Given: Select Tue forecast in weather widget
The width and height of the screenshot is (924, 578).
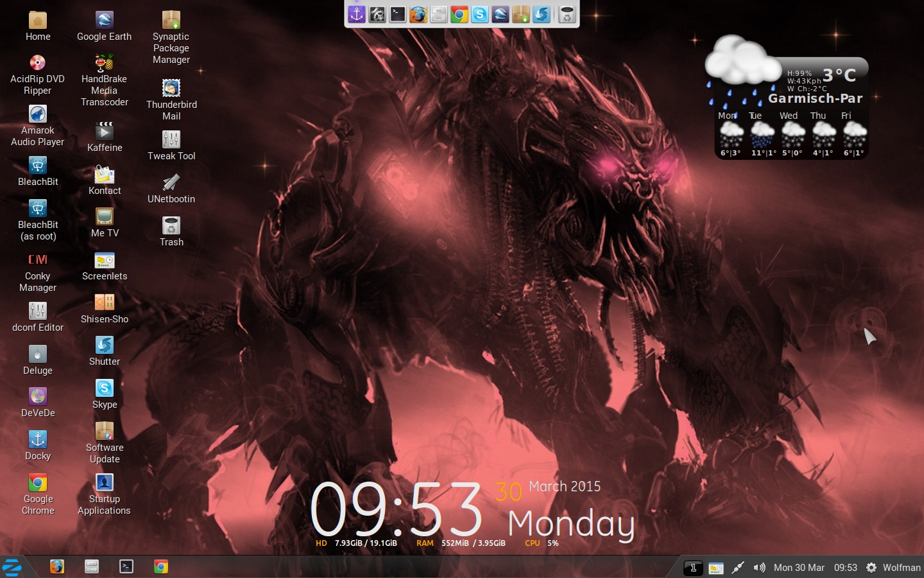Looking at the screenshot, I should [x=762, y=134].
